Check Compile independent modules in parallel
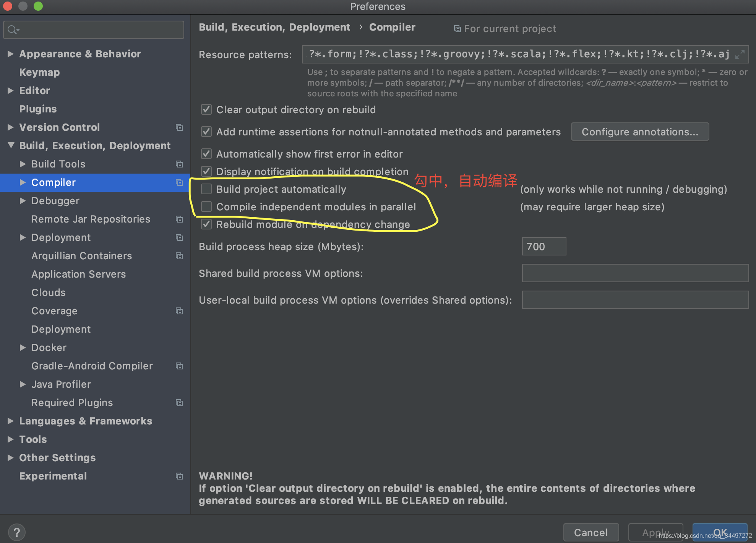 coord(206,206)
